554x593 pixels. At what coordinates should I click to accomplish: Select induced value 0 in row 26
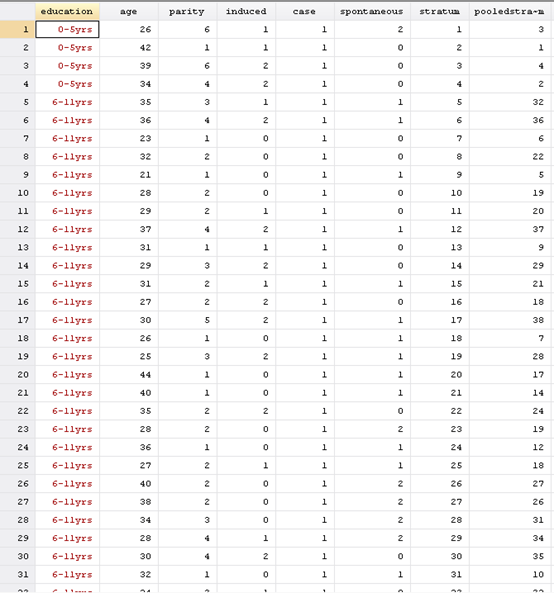pos(246,483)
